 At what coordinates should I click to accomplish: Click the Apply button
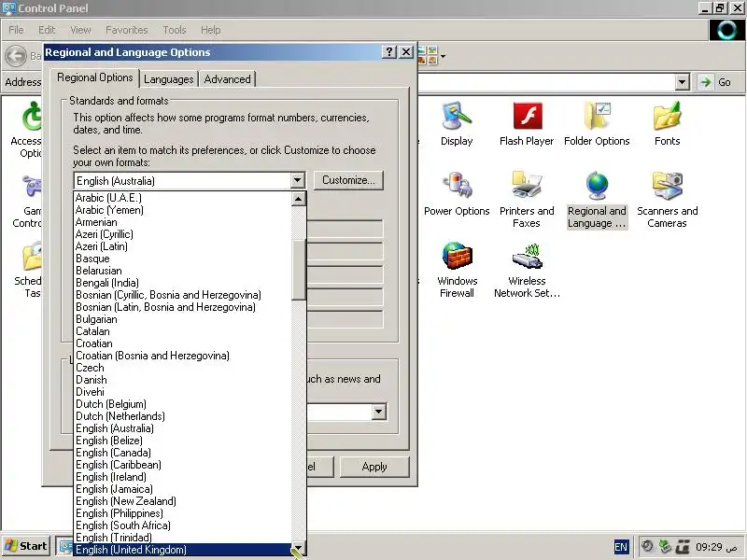(374, 467)
